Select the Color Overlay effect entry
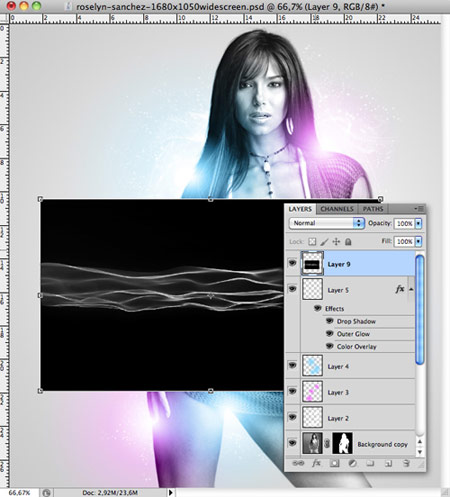Viewport: 450px width, 497px height. [x=356, y=347]
